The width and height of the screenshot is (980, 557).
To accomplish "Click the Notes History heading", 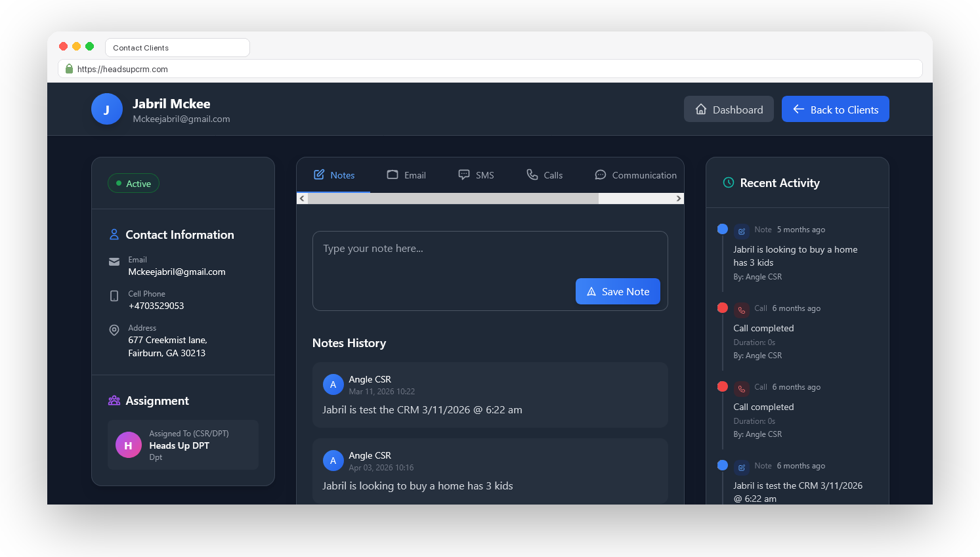I will 349,342.
